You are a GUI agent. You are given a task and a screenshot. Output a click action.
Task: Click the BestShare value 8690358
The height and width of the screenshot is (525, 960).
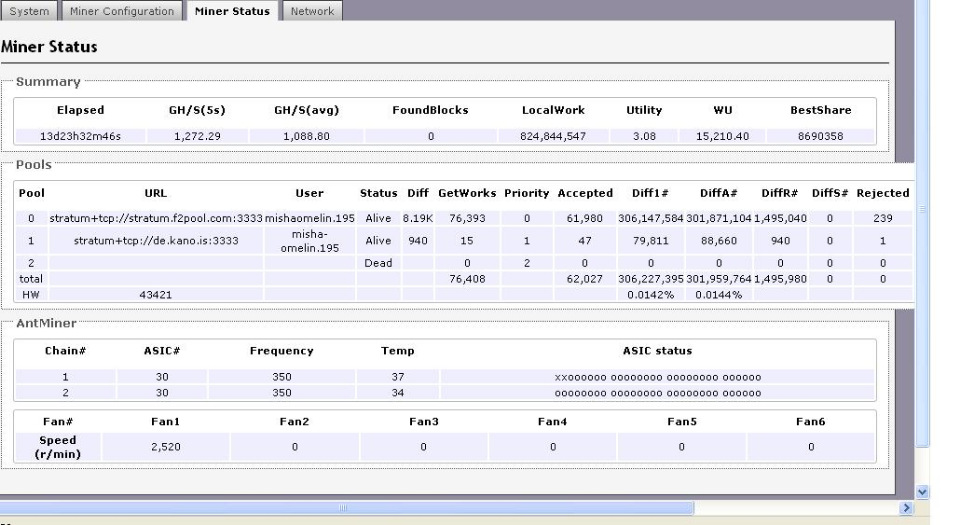click(x=819, y=136)
